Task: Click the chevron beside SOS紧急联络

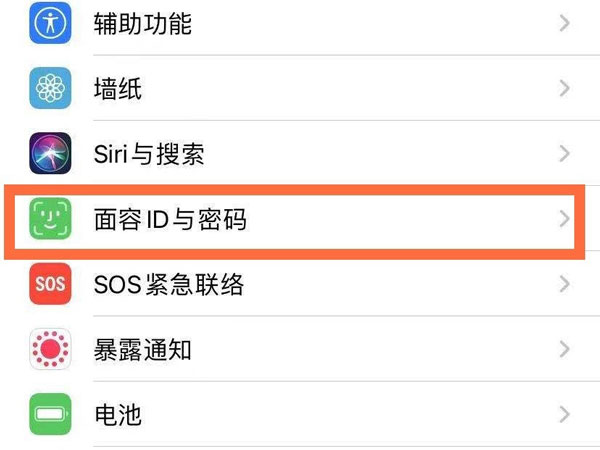Action: coord(565,285)
